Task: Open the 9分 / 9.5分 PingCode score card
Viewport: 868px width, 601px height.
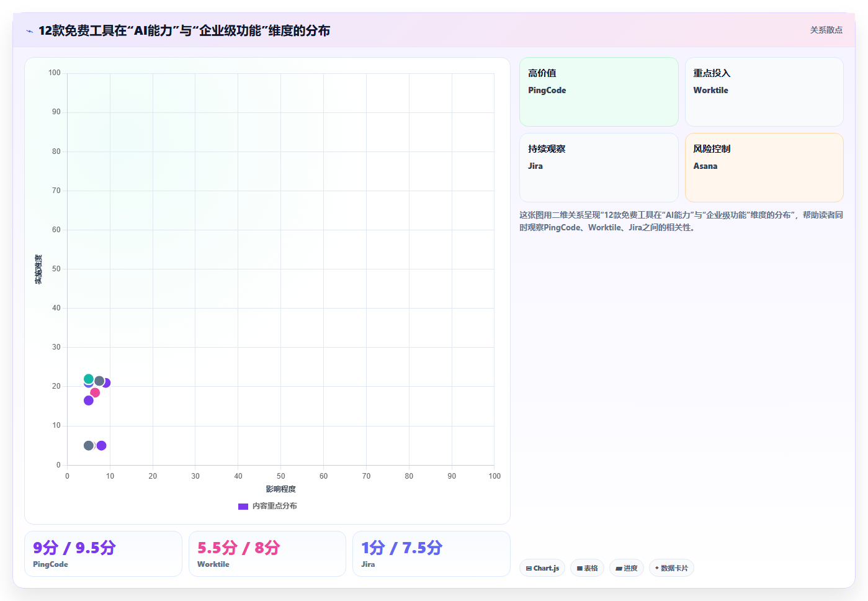Action: (x=103, y=554)
